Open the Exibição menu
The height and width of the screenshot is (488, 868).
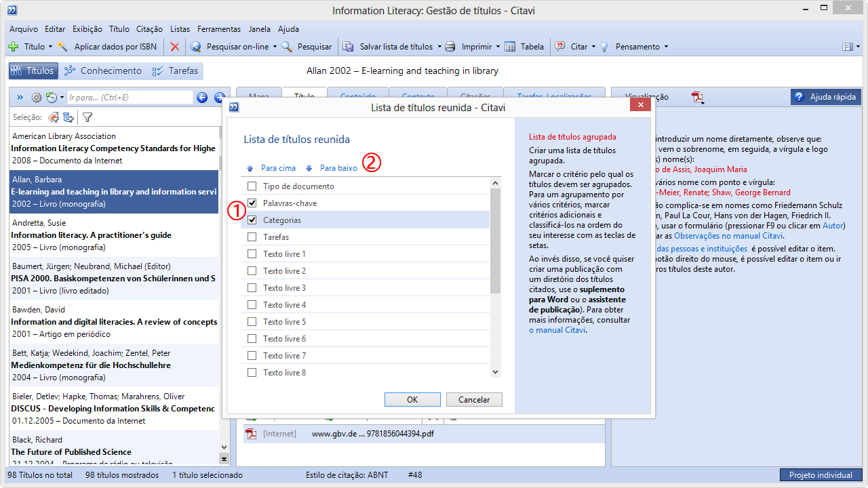click(87, 29)
